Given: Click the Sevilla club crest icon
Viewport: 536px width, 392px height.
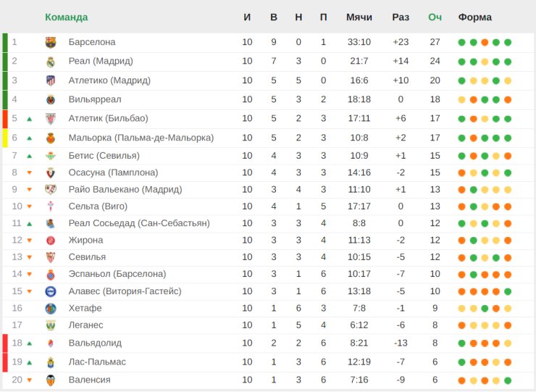Looking at the screenshot, I should pyautogui.click(x=50, y=257).
